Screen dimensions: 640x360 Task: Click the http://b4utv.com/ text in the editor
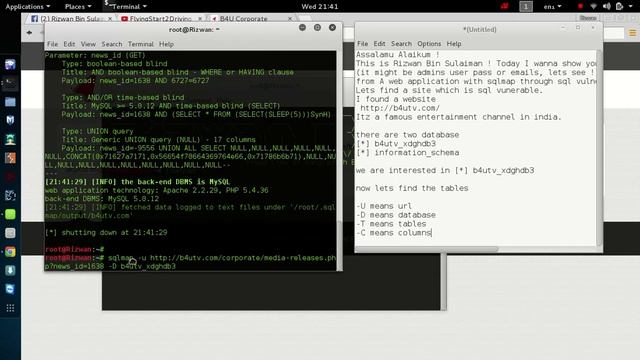click(400, 108)
